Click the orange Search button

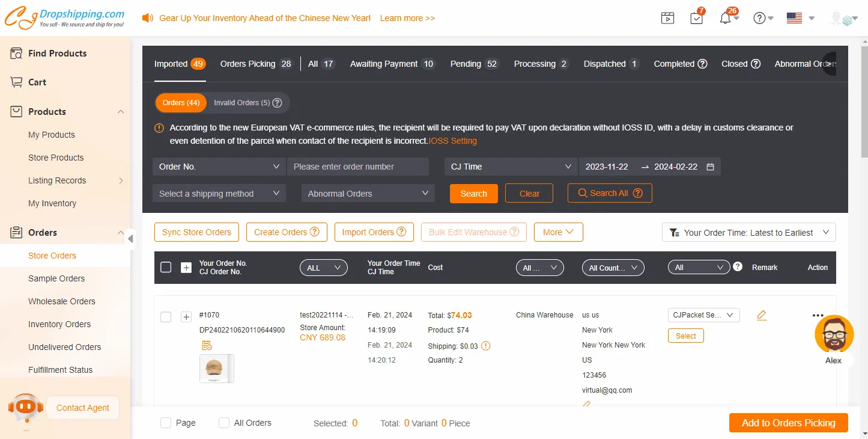[473, 194]
